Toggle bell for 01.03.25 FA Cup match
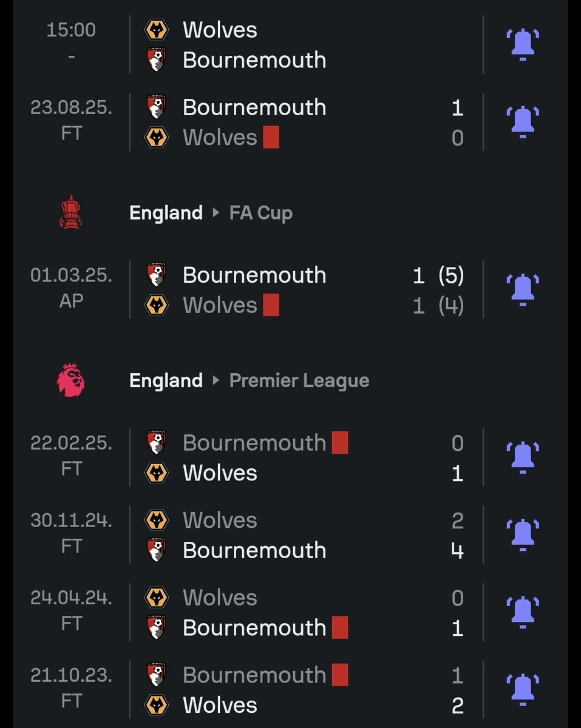581x728 pixels. click(523, 289)
